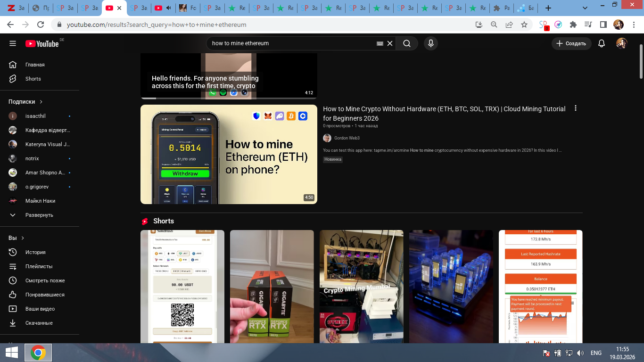Open the Gordon Web3 channel avatar
Viewport: 644px width, 362px height.
[x=327, y=138]
